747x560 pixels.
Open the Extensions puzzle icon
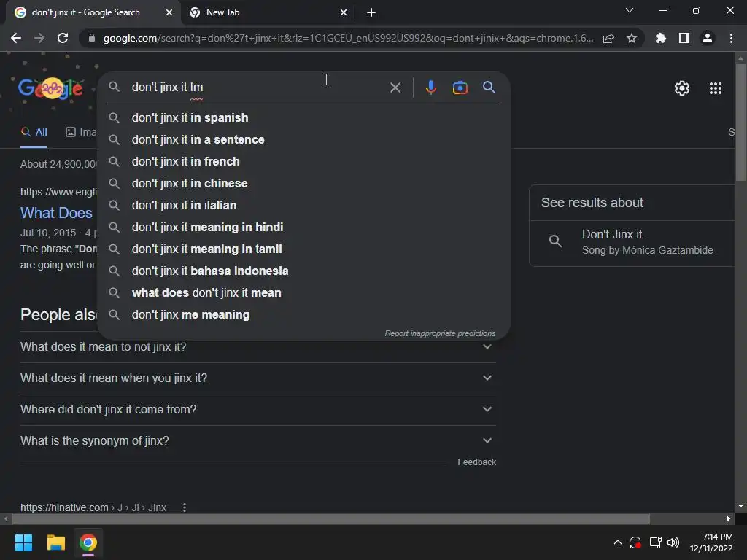(x=661, y=38)
